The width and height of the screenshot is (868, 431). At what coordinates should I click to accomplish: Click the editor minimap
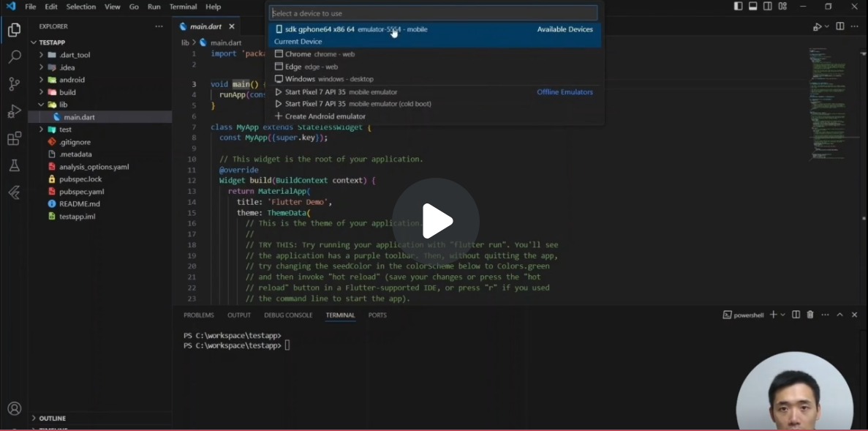(x=829, y=102)
